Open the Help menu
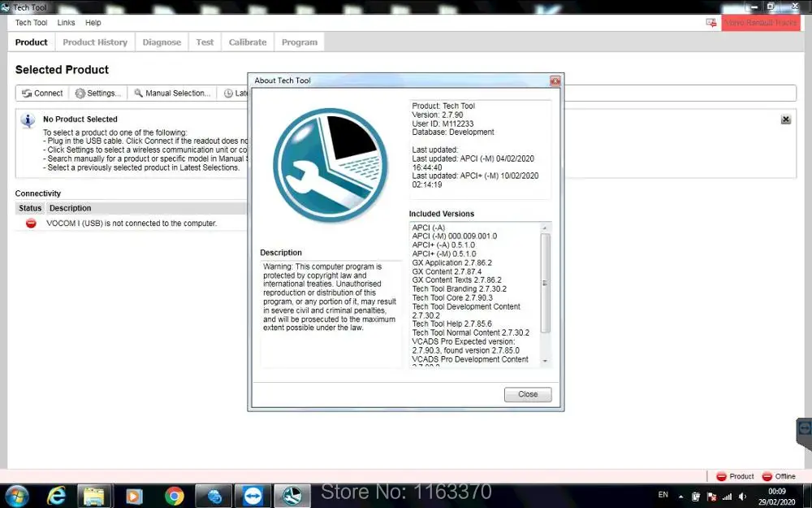 pyautogui.click(x=93, y=23)
